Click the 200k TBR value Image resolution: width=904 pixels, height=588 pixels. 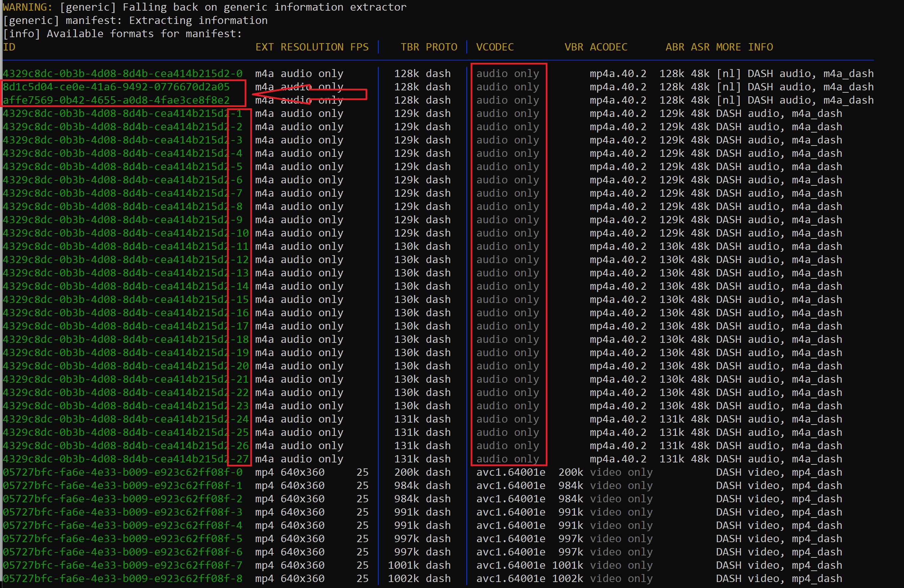coord(406,472)
